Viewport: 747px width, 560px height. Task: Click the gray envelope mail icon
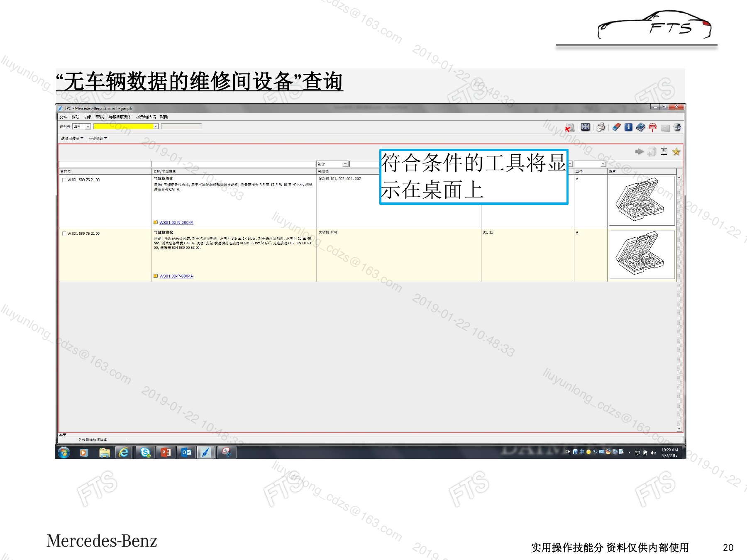pos(665,128)
